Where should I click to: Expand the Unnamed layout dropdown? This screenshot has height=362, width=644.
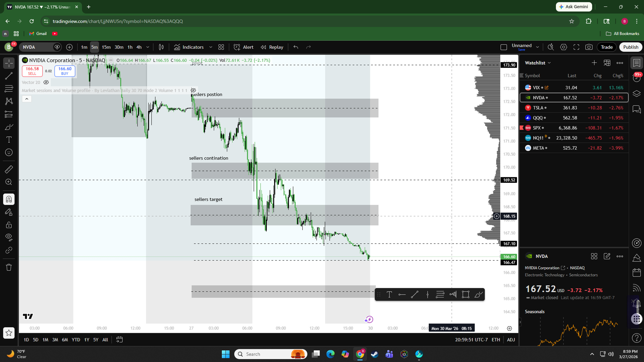tap(538, 47)
